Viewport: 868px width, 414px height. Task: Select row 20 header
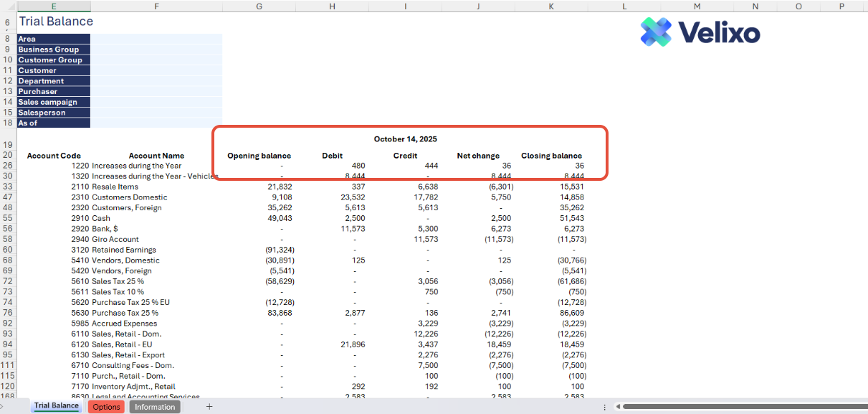click(8, 156)
